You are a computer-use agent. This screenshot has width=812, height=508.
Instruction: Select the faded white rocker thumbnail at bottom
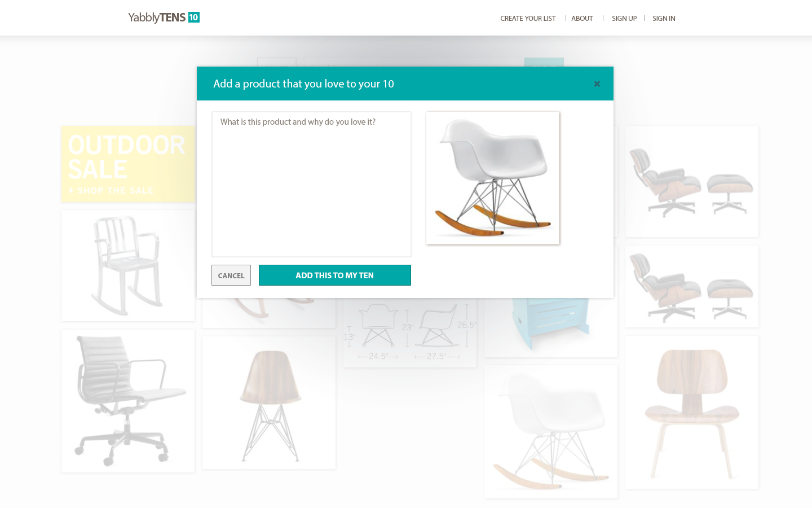[x=551, y=432]
